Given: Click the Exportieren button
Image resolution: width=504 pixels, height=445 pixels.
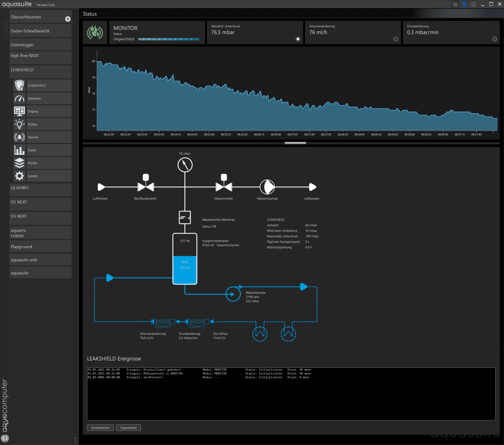Looking at the screenshot, I should (128, 428).
